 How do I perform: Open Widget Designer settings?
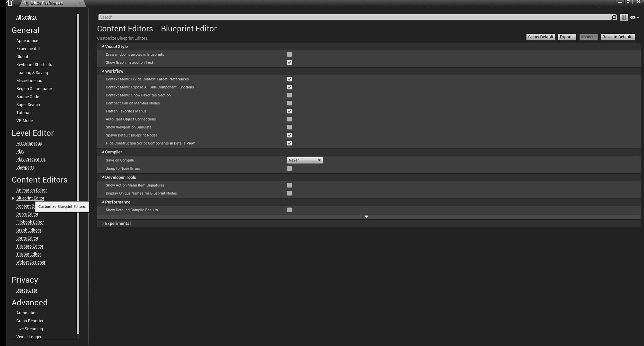point(31,262)
